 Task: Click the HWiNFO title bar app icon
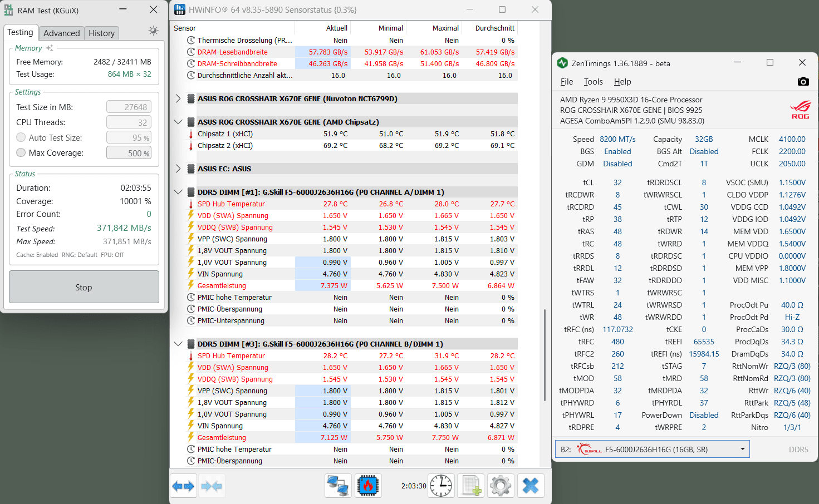point(180,9)
